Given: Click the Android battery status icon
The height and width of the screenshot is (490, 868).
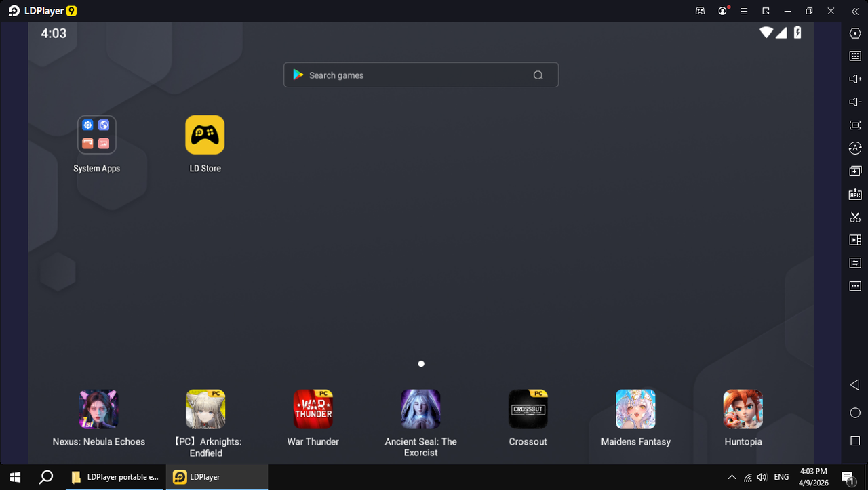Looking at the screenshot, I should click(797, 33).
